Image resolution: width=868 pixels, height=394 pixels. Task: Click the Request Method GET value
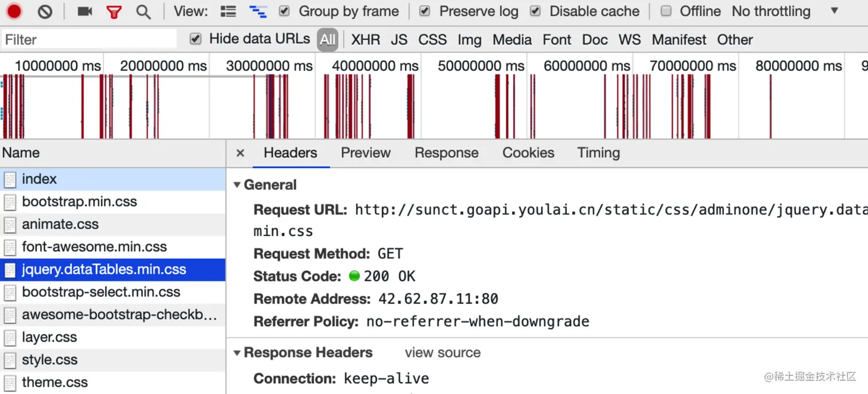point(390,254)
